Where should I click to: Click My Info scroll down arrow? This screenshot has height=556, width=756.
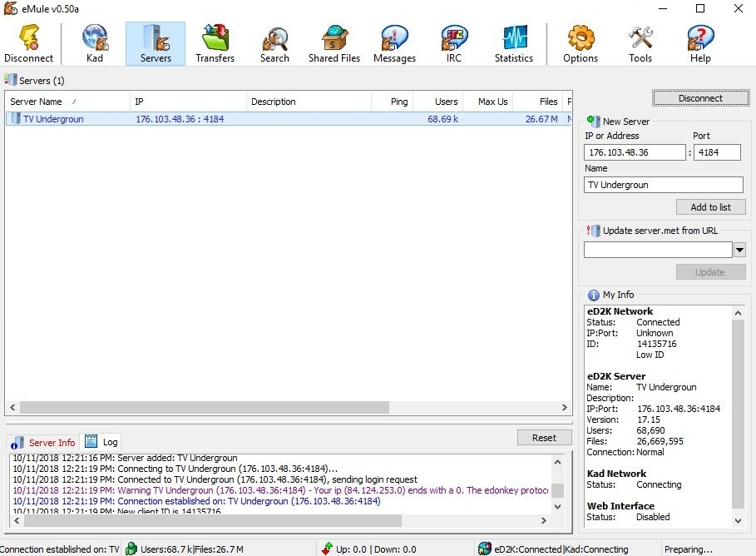coord(739,520)
